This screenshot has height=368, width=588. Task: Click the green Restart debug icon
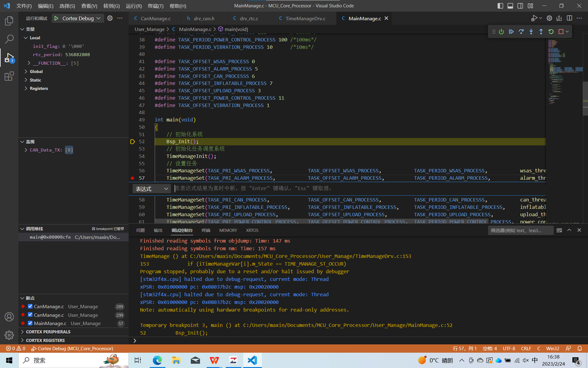[x=551, y=31]
